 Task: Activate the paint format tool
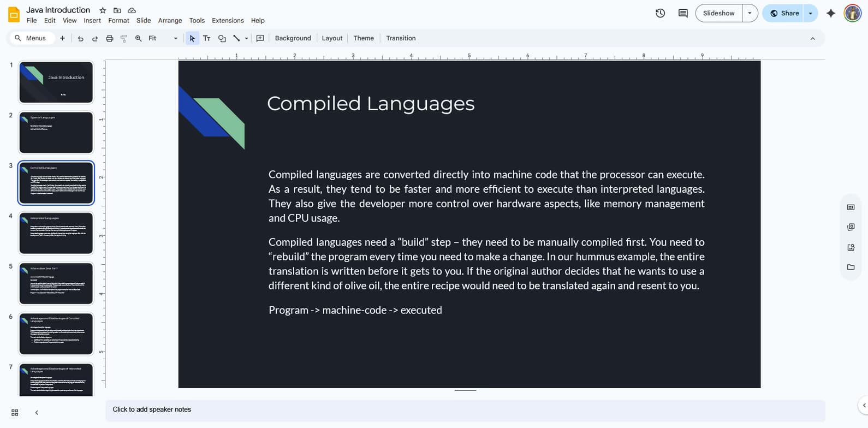point(124,38)
